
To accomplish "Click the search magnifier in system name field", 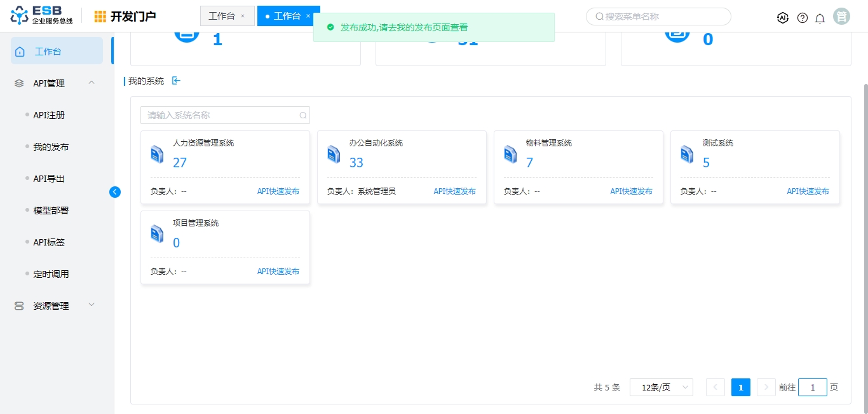I will (303, 116).
